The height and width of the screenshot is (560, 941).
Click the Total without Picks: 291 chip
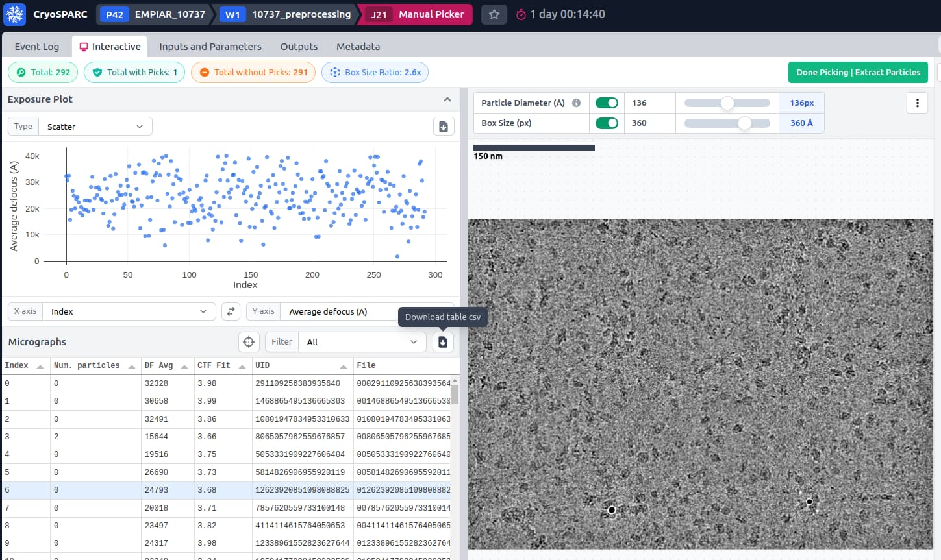253,72
